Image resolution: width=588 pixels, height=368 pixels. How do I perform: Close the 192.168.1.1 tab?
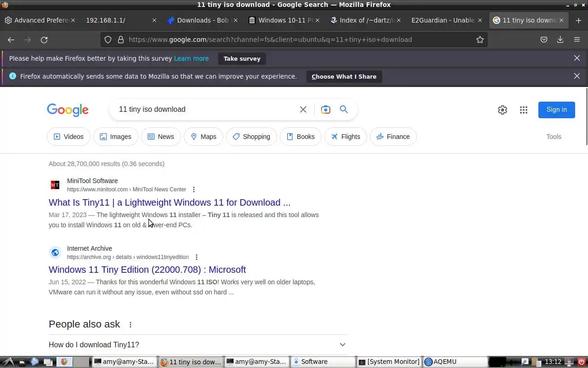point(154,20)
